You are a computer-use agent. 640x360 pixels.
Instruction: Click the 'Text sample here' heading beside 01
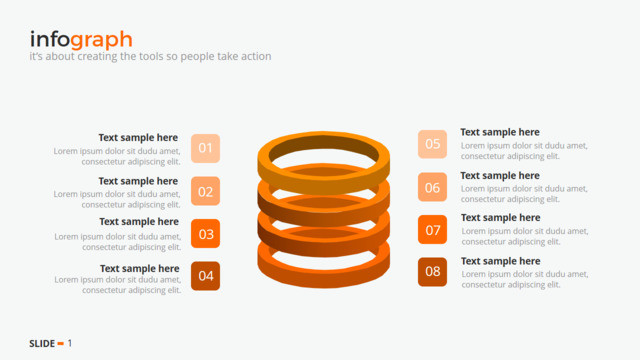point(138,138)
